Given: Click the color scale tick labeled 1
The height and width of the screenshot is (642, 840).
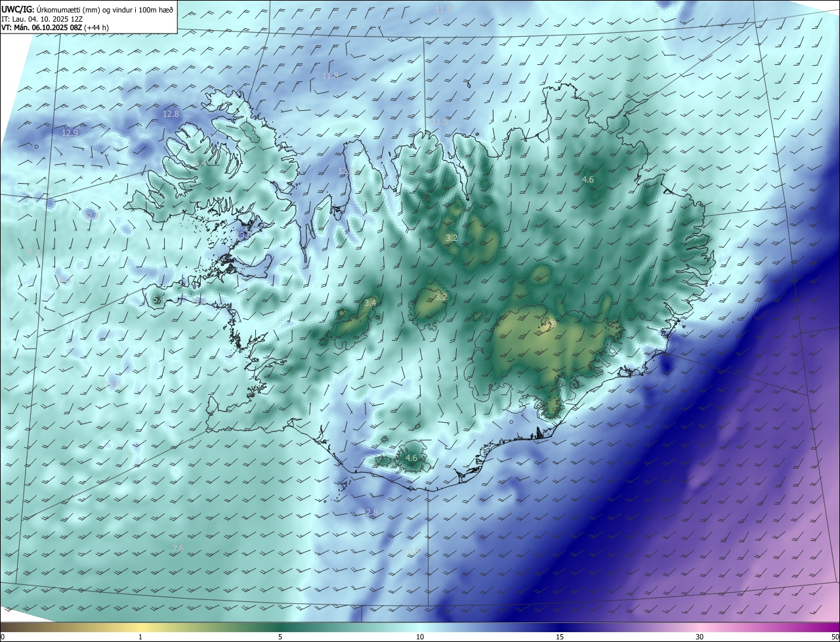Looking at the screenshot, I should 140,637.
